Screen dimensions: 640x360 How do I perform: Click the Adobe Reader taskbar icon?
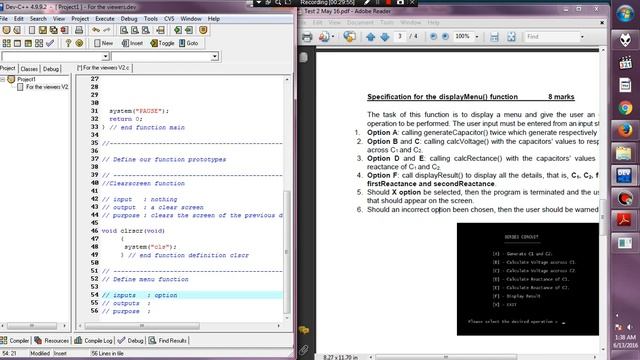tap(625, 220)
